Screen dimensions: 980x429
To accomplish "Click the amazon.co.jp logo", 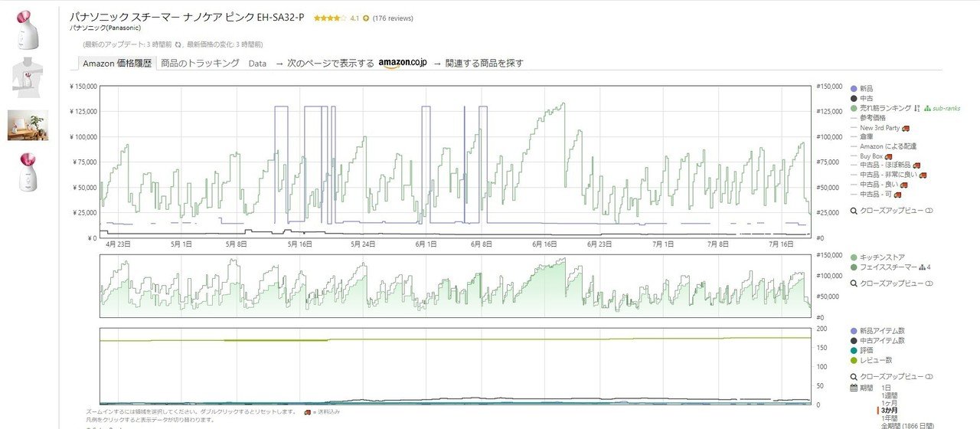I will click(401, 63).
